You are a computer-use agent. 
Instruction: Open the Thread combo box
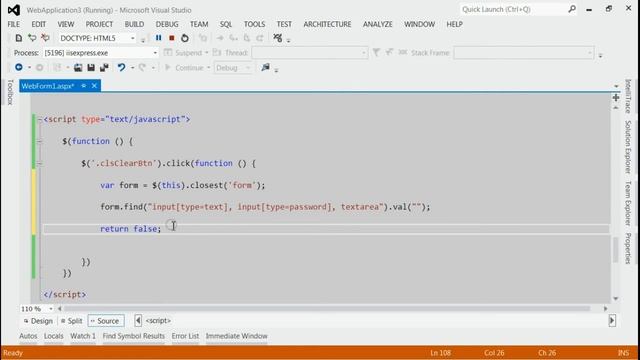point(309,53)
